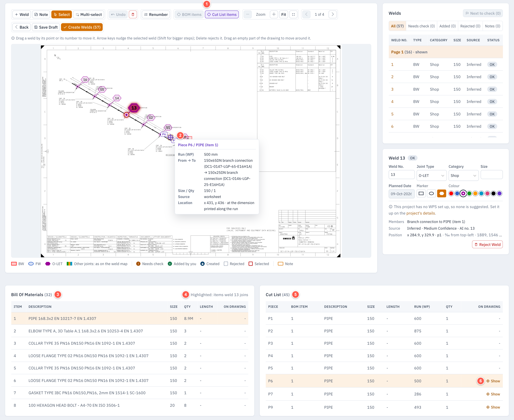
Task: Show piece P7 on drawing
Action: click(x=493, y=394)
